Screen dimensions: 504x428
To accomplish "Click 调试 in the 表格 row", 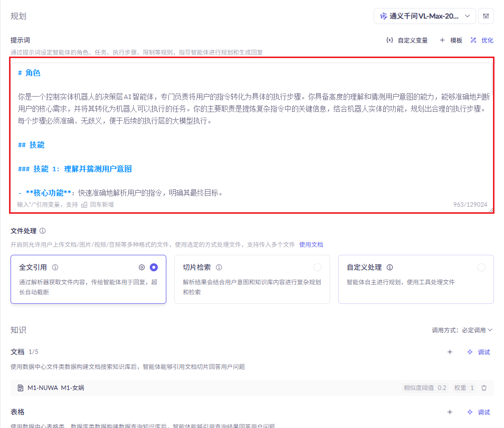I will (x=478, y=412).
